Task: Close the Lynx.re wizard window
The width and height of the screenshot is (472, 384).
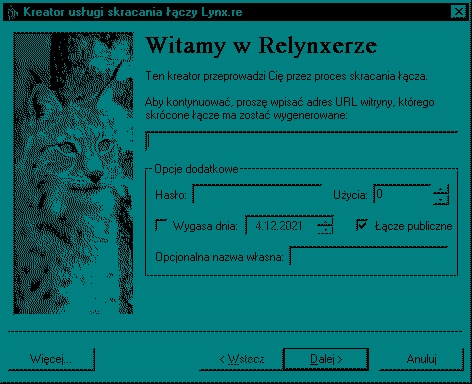Action: click(459, 12)
